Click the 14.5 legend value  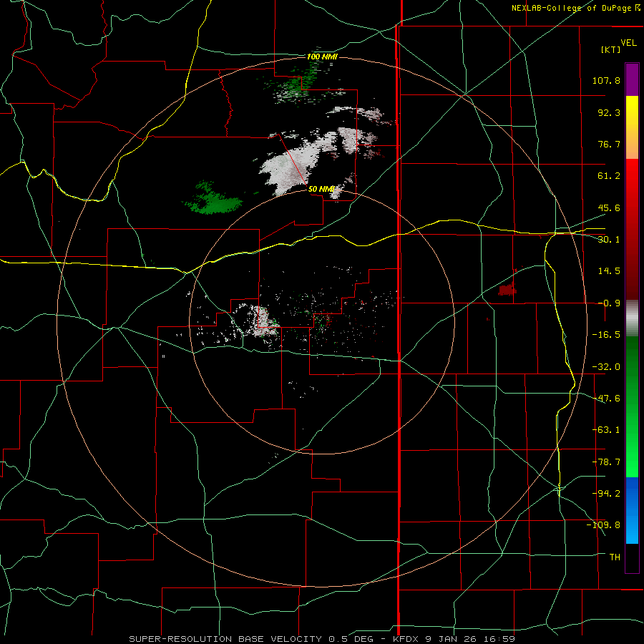(x=609, y=271)
